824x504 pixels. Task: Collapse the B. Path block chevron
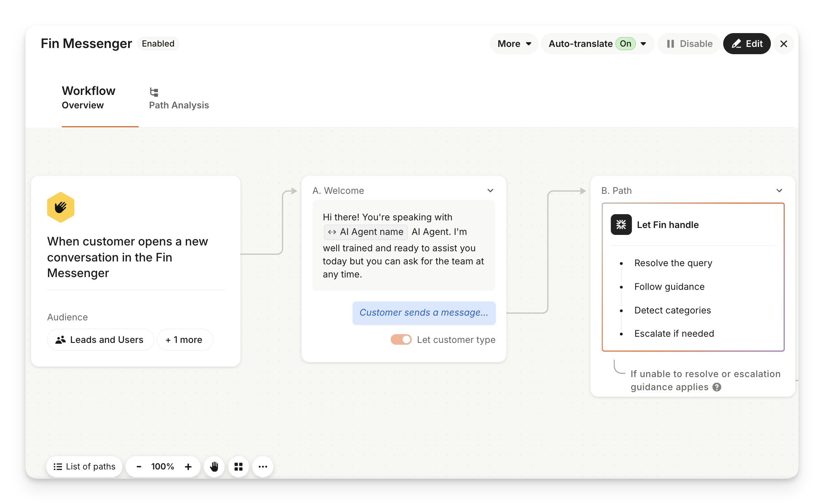pyautogui.click(x=779, y=191)
